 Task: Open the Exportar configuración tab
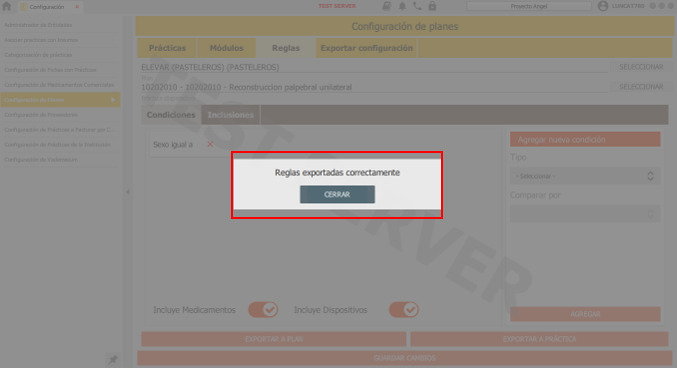[x=367, y=48]
